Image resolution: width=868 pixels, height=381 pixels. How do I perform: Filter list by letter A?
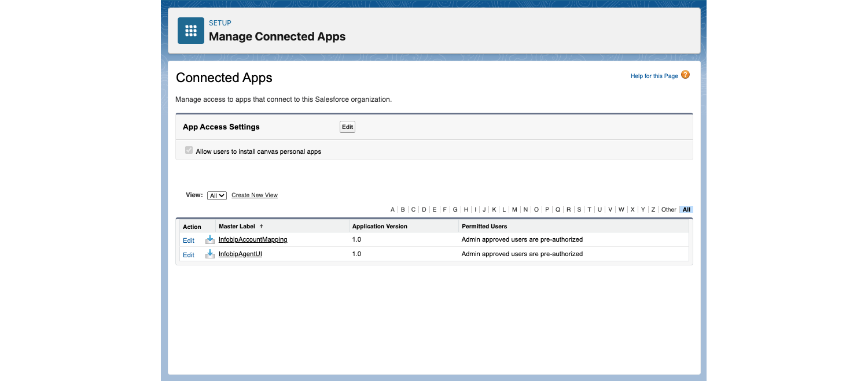(x=392, y=210)
